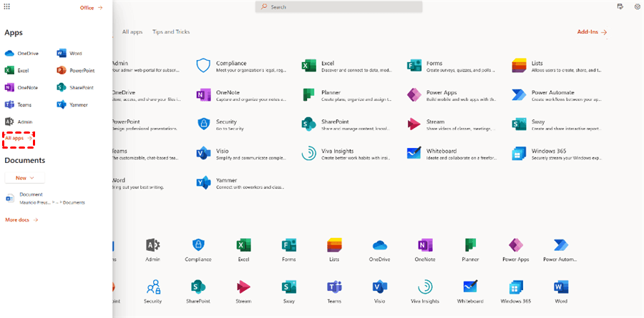
Task: Open Forms with 'Create surveys, quizzes' description
Action: [x=452, y=66]
